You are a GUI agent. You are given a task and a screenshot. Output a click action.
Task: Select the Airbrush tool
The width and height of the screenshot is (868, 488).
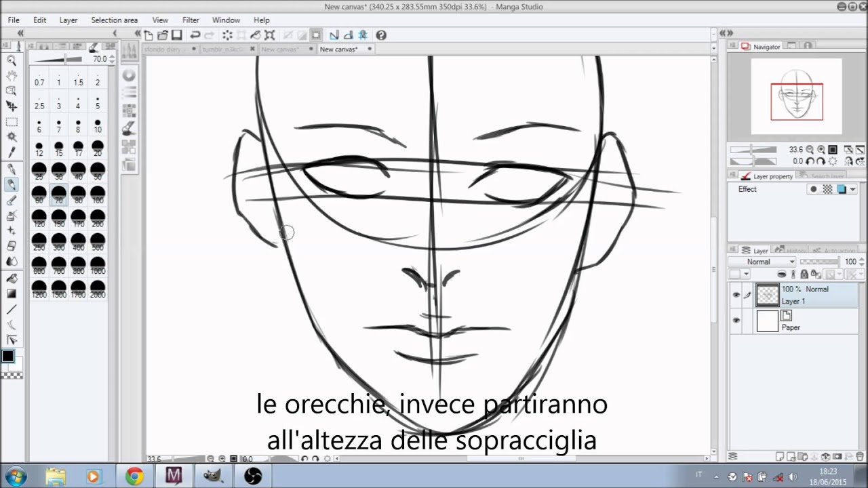click(12, 216)
